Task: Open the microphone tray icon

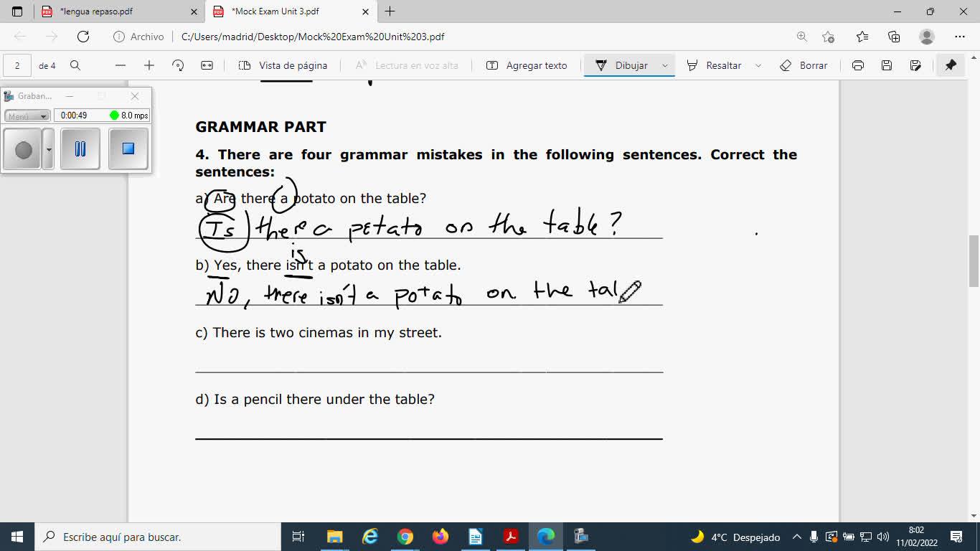Action: [814, 537]
